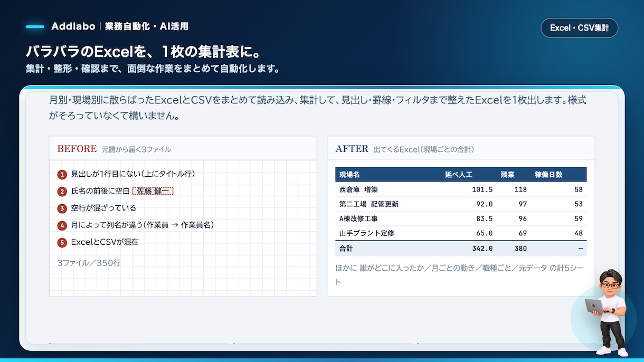
Task: Click the row 山手プラント定修
Action: point(461,233)
